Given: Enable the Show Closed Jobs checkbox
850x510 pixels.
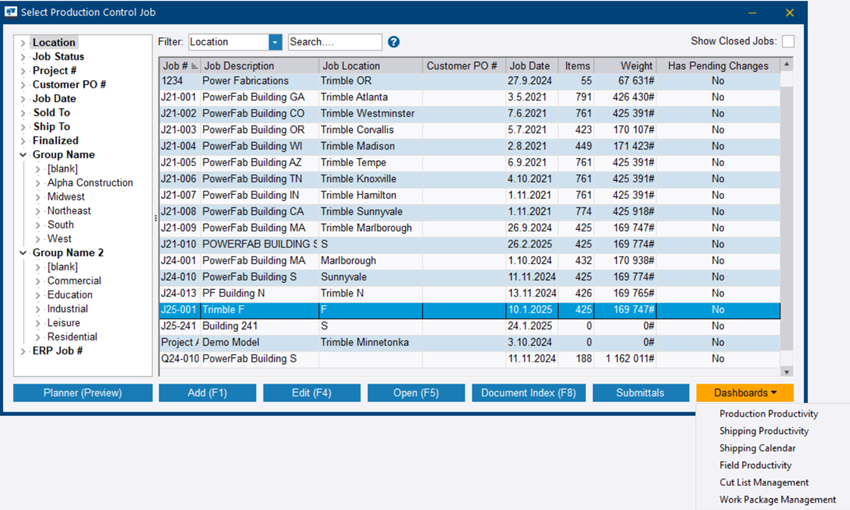Looking at the screenshot, I should 788,42.
